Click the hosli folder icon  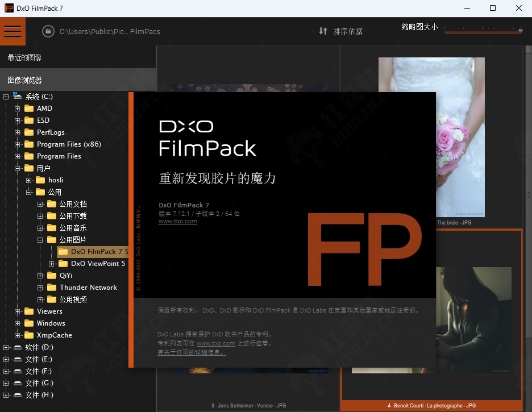point(40,180)
